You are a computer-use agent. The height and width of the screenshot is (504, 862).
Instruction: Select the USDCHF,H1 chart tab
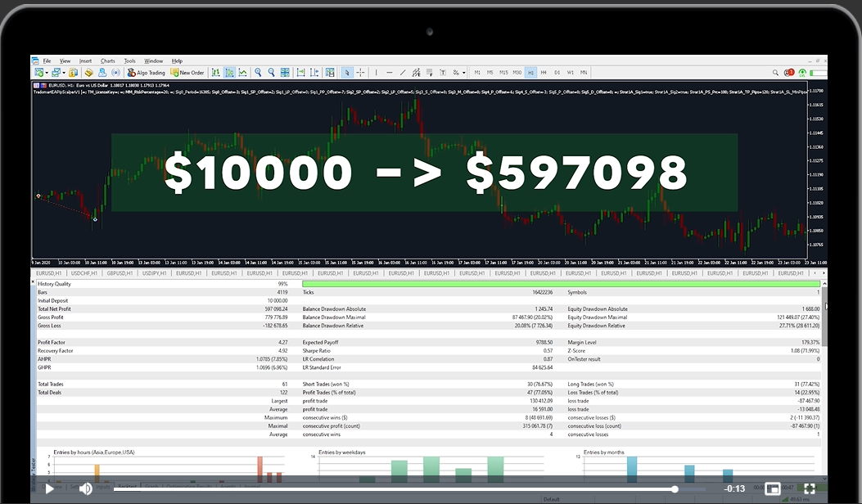point(84,273)
